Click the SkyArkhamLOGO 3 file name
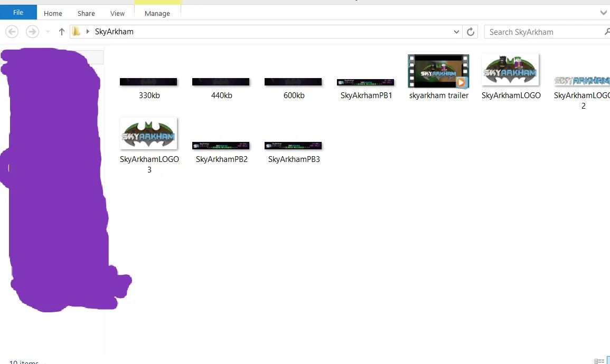This screenshot has width=610, height=364. pos(149,164)
